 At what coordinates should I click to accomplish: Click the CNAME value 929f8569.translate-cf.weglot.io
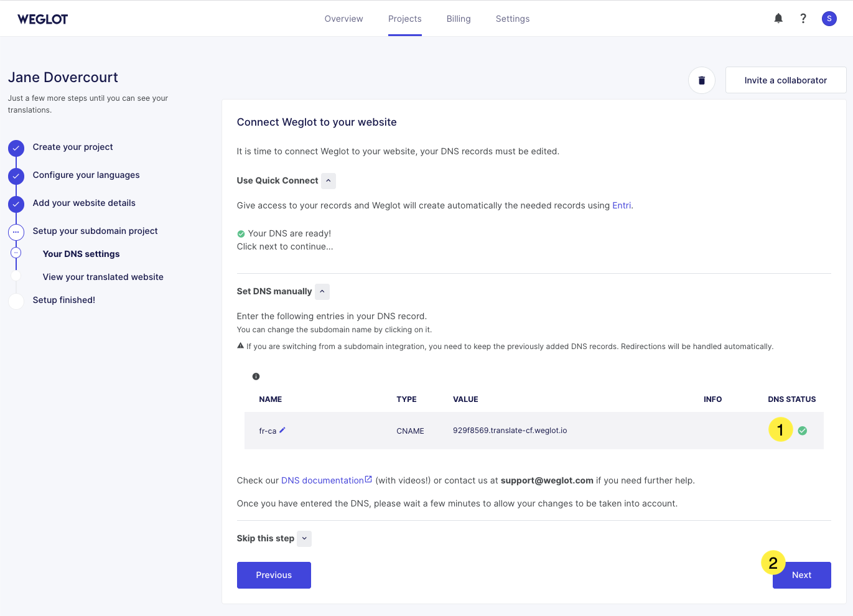pos(510,431)
